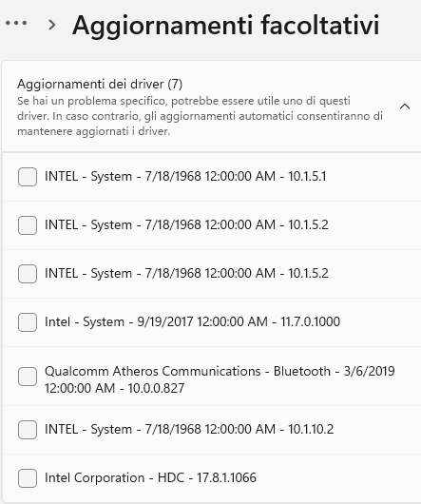Check the INTEL System 10.1.10.2 checkbox
The image size is (421, 504).
(x=28, y=430)
